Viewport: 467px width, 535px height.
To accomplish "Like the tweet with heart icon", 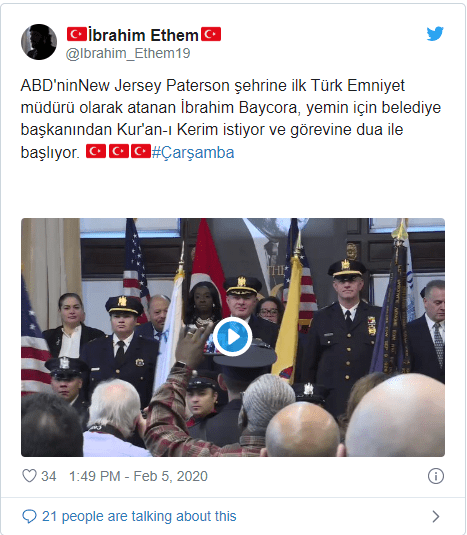I will click(x=29, y=476).
